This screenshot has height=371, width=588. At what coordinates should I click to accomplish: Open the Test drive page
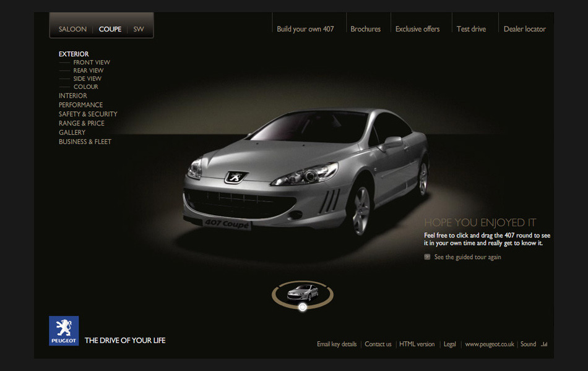pos(471,29)
